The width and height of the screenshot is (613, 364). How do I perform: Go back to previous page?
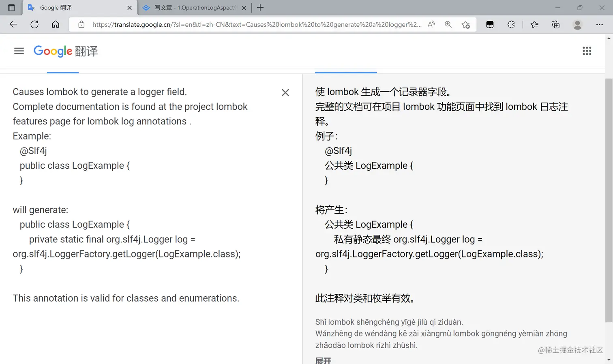pos(13,24)
